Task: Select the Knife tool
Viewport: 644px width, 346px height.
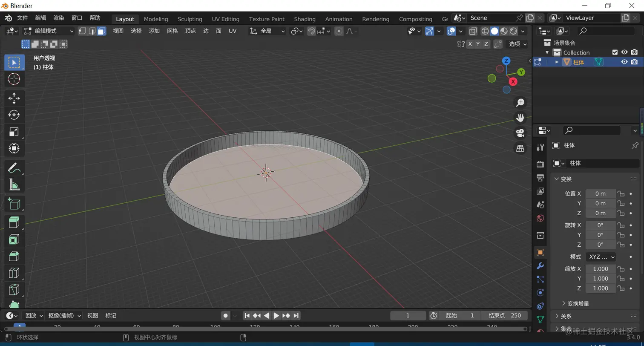Action: [14, 290]
